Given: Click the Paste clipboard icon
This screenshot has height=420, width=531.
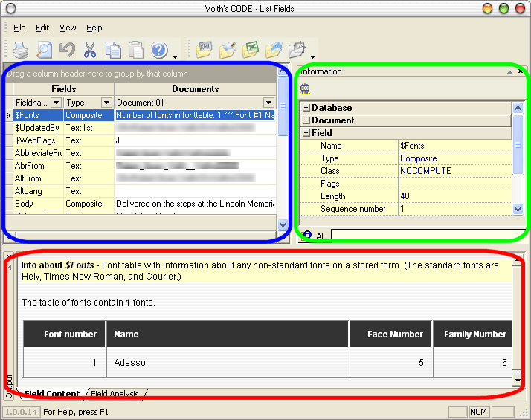Looking at the screenshot, I should [136, 50].
